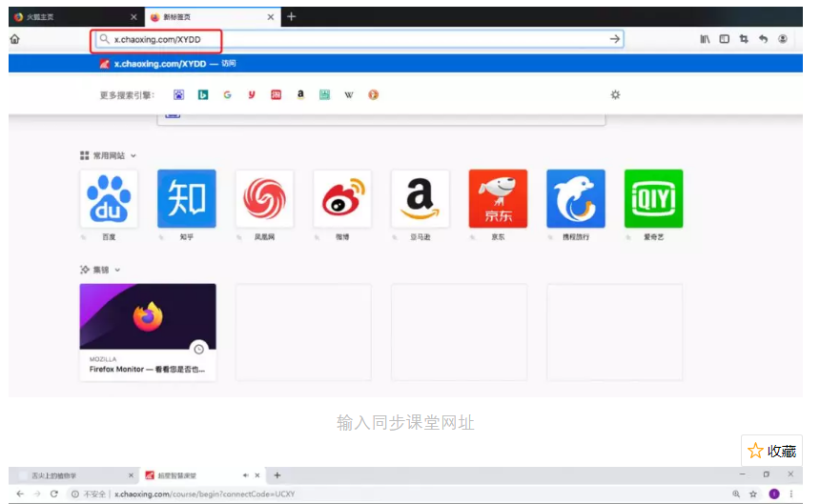820x504 pixels.
Task: Open the 京东 shortcut tile
Action: 498,200
